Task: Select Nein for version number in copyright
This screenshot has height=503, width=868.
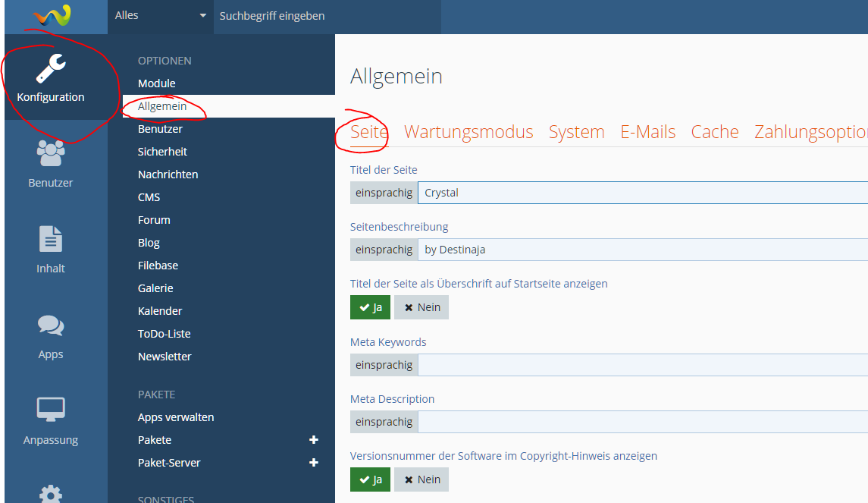Action: click(x=421, y=479)
